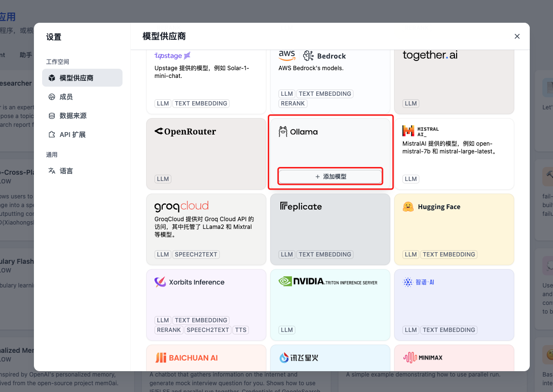Screen dimensions: 553x392
Task: Click the Ollama llama logo icon
Action: (x=283, y=132)
